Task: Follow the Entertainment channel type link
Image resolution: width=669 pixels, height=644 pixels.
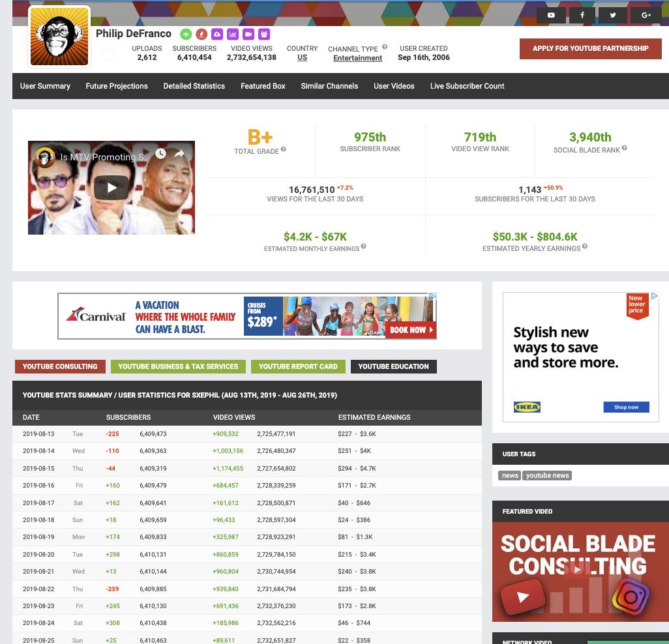Action: 357,58
